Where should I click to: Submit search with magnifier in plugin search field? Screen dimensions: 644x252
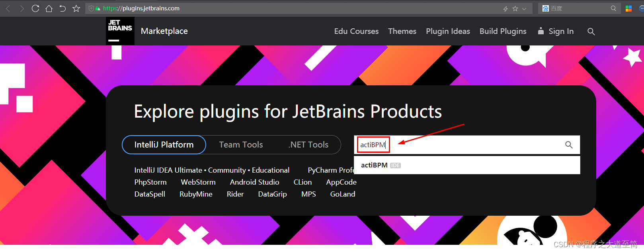click(x=569, y=145)
